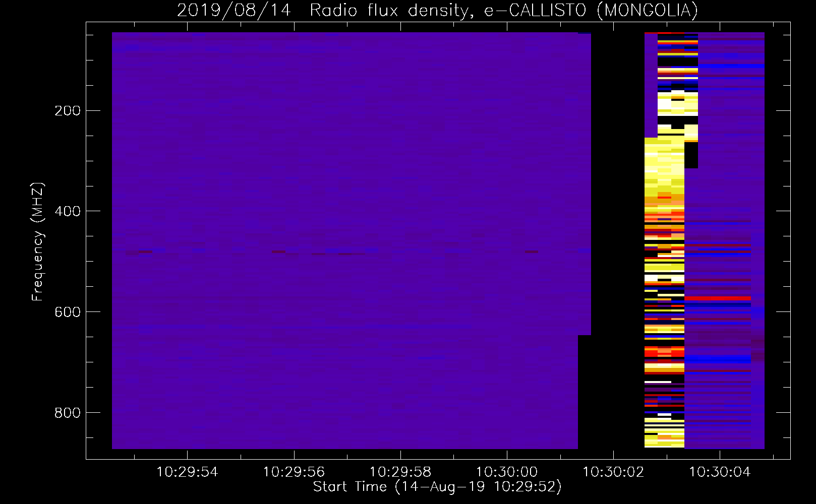This screenshot has height=504, width=816.
Task: Click the 'Frequency (MHZ)' y-axis label
Action: click(38, 242)
